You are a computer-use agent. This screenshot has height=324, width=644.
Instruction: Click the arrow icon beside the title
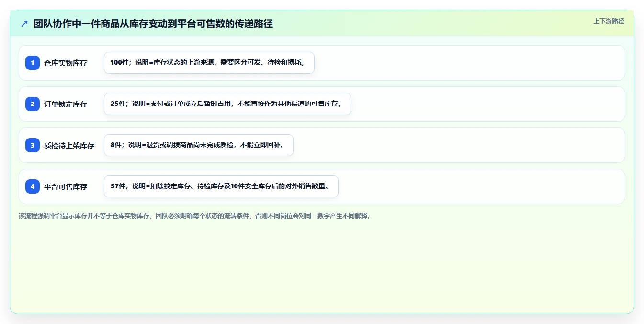click(24, 24)
